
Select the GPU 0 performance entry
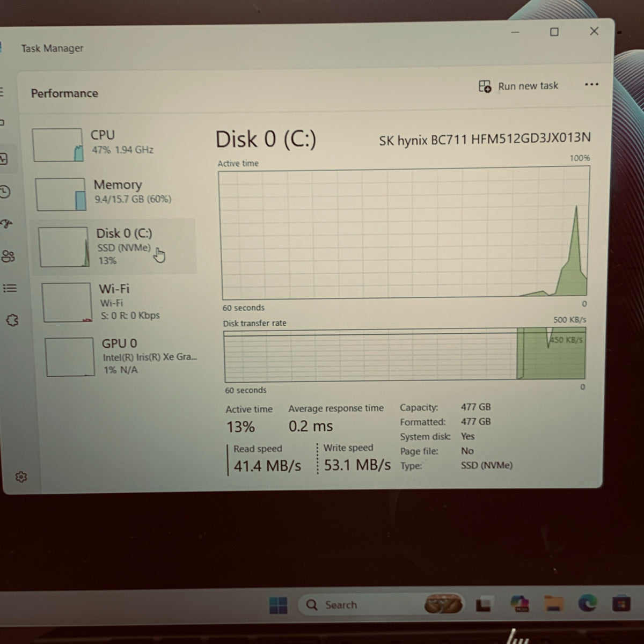coord(121,356)
